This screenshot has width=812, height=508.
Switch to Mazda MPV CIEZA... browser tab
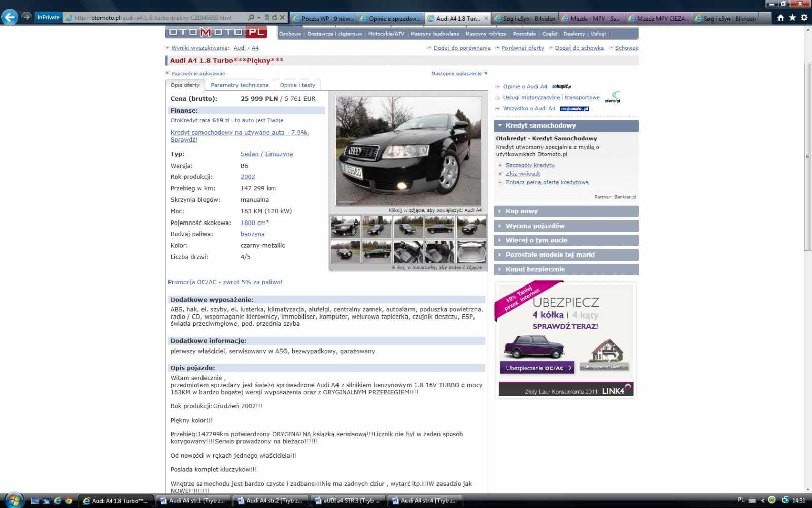[x=658, y=18]
